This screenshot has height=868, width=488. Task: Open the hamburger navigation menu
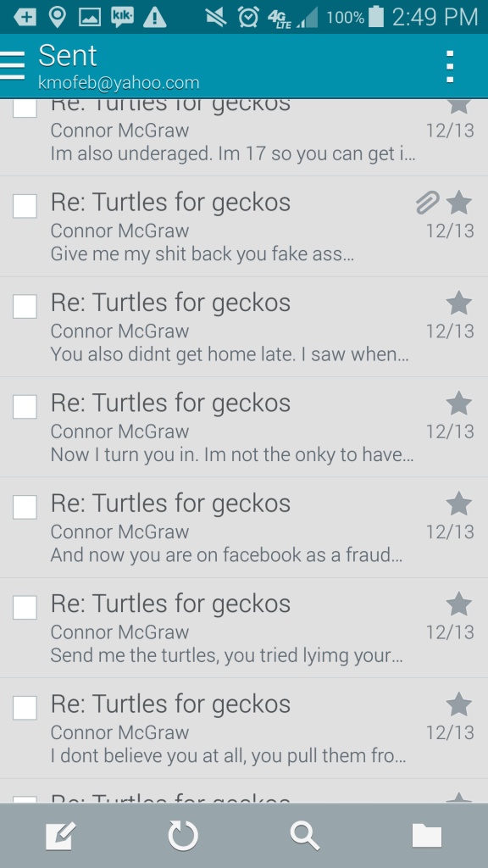click(12, 66)
